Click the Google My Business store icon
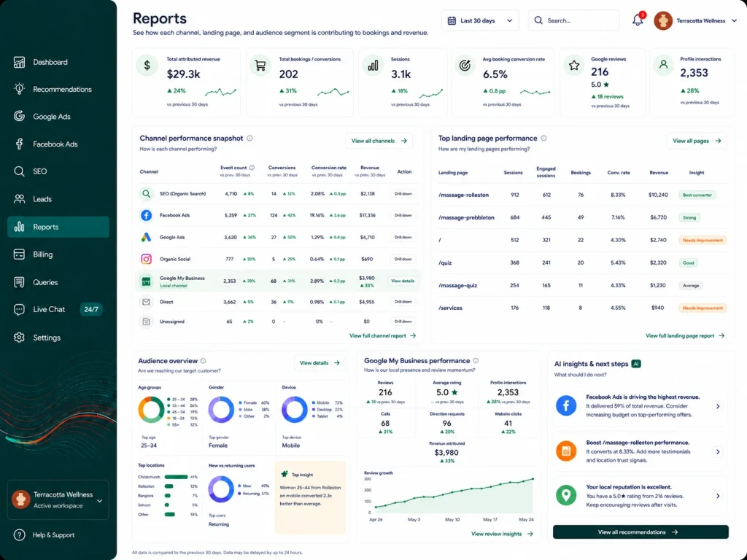This screenshot has width=747, height=560. [146, 281]
